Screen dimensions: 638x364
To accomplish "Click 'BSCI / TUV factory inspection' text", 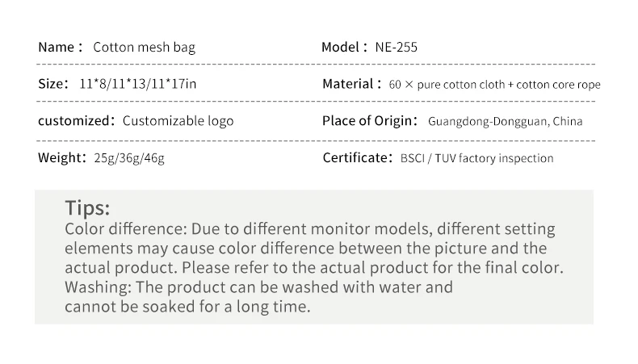I will point(476,158).
